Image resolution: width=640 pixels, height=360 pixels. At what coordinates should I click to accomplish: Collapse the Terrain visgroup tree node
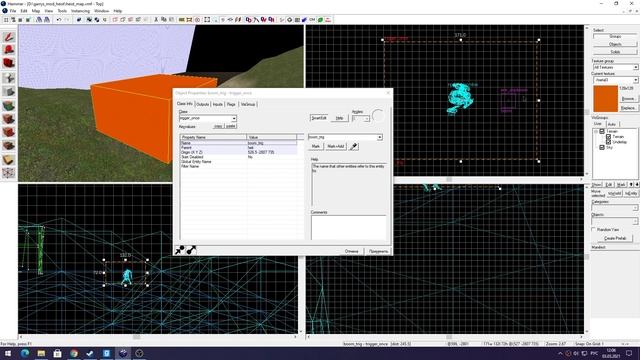coord(596,131)
